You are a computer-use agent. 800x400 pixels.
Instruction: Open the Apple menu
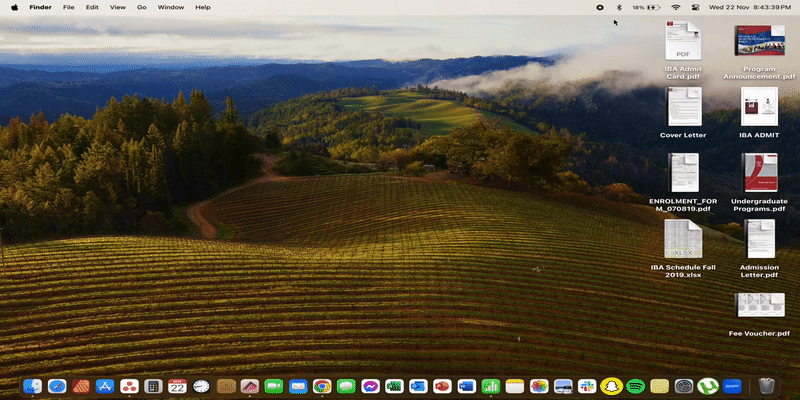pos(14,7)
